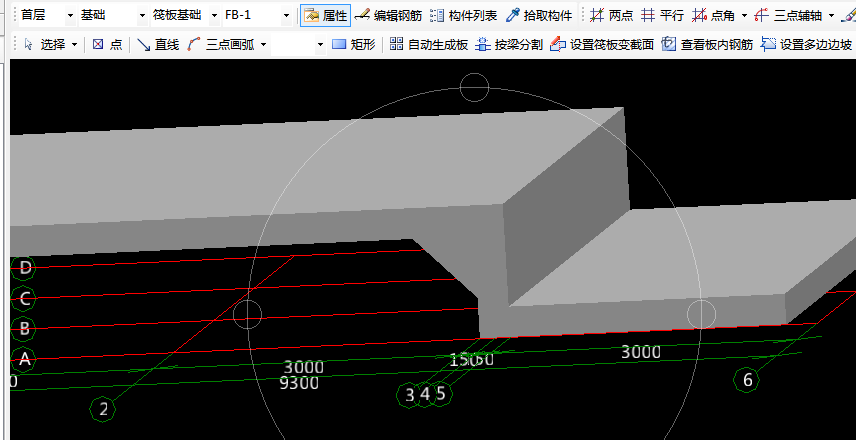Click the right orbit circle handle
Image resolution: width=856 pixels, height=440 pixels.
click(701, 314)
